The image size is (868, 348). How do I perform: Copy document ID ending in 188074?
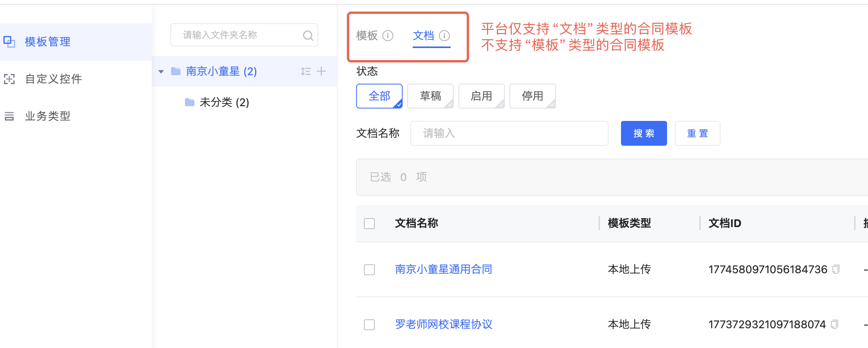[x=835, y=324]
